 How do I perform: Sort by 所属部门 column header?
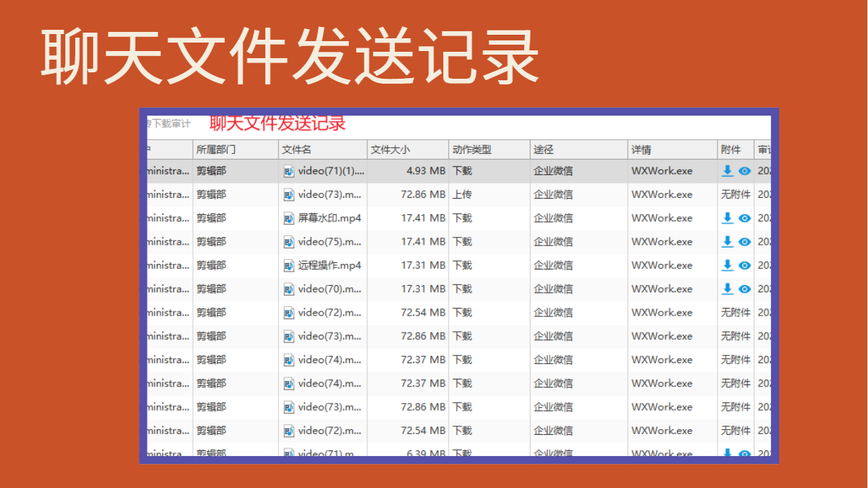tap(235, 150)
